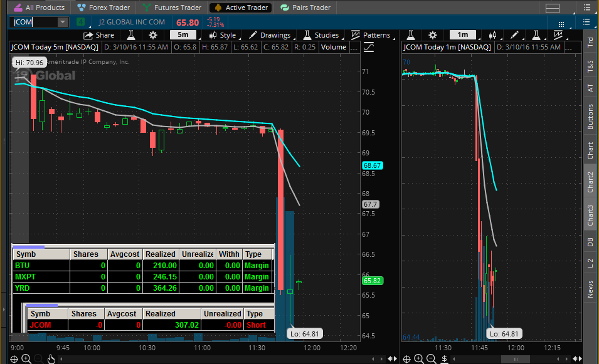Switch to the Forex Trader tab

pyautogui.click(x=103, y=8)
